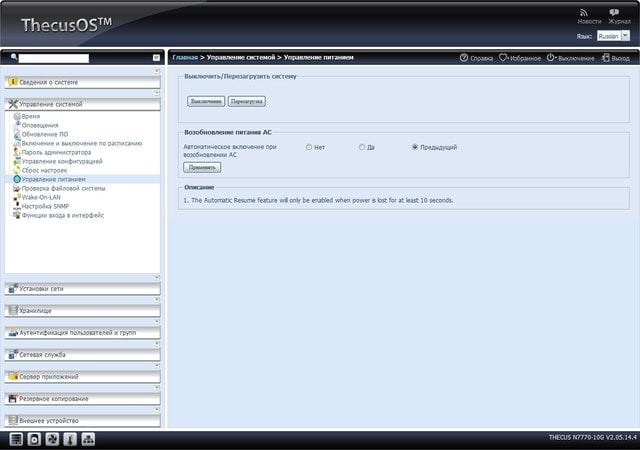
Task: Expand the Установки сети section
Action: (x=82, y=289)
